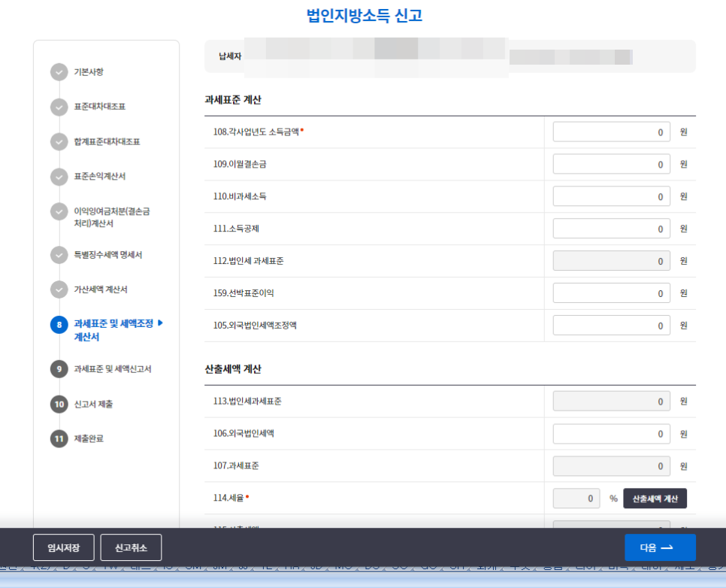Click the step 9 circle icon
The image size is (726, 588).
[59, 369]
